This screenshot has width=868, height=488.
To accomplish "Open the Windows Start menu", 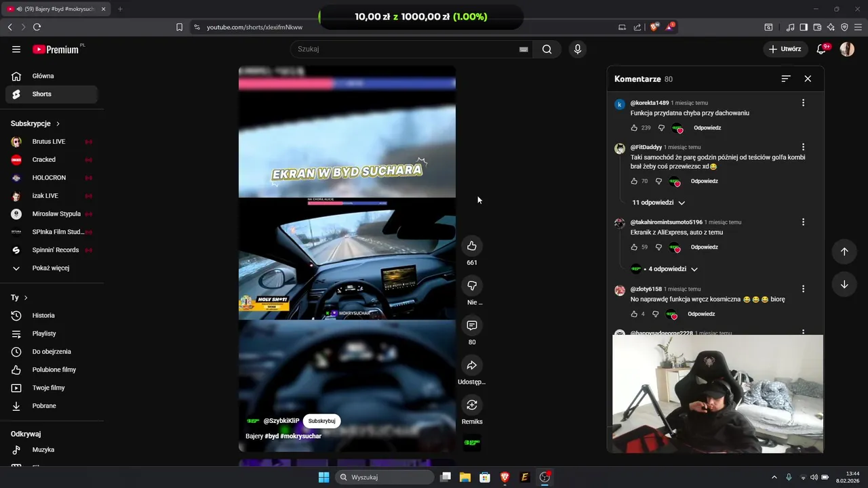I will 323,477.
